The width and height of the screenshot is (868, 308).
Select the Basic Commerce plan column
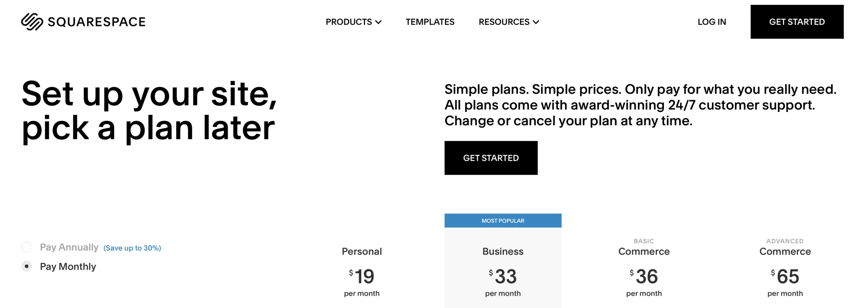click(644, 251)
